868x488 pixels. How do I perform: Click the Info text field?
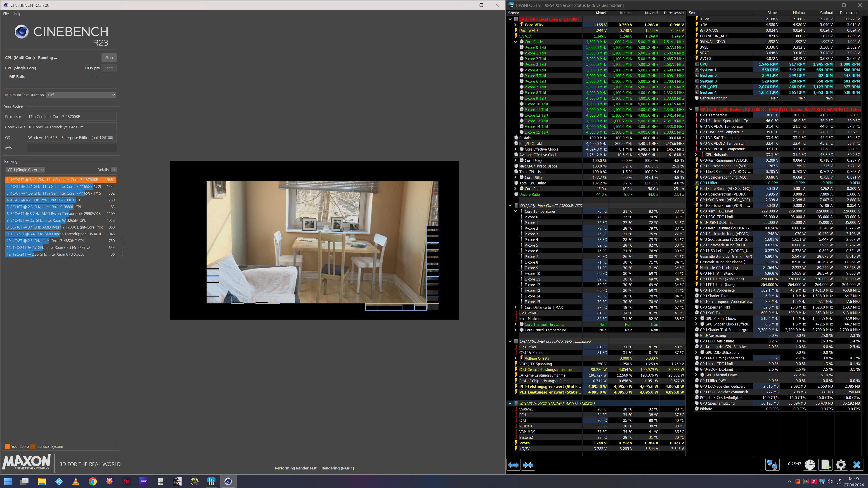(x=72, y=148)
